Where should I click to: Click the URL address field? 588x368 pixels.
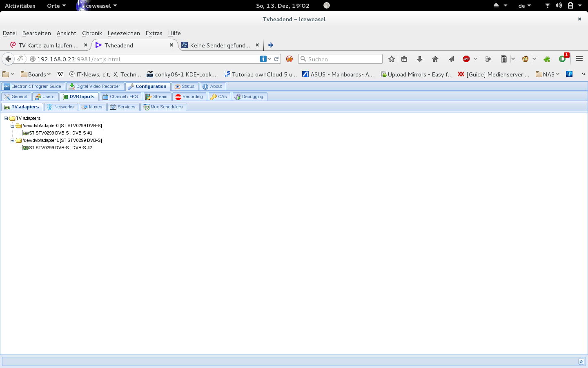coord(147,59)
